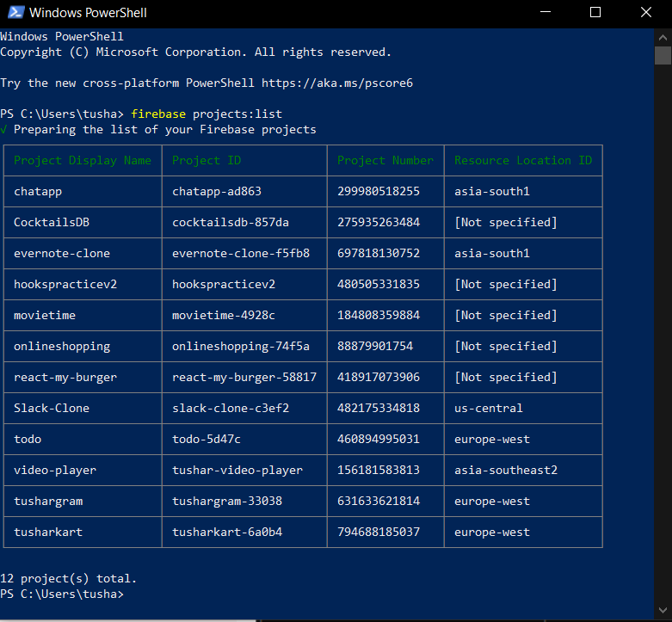Click project number 299980518255
Viewport: 672px width, 622px height.
click(379, 191)
